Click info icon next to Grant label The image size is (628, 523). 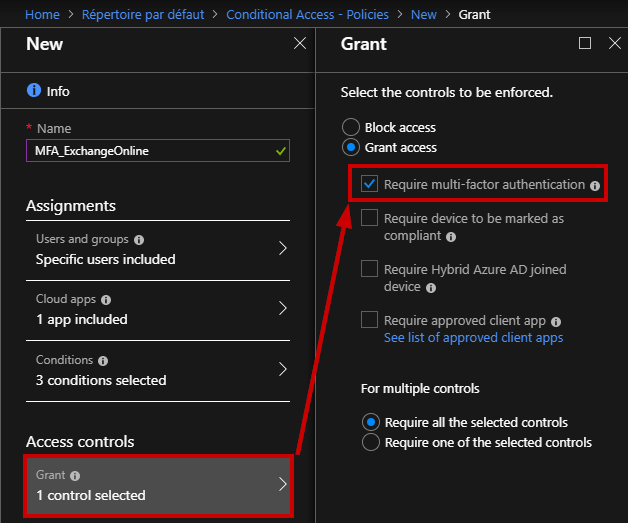pyautogui.click(x=75, y=476)
